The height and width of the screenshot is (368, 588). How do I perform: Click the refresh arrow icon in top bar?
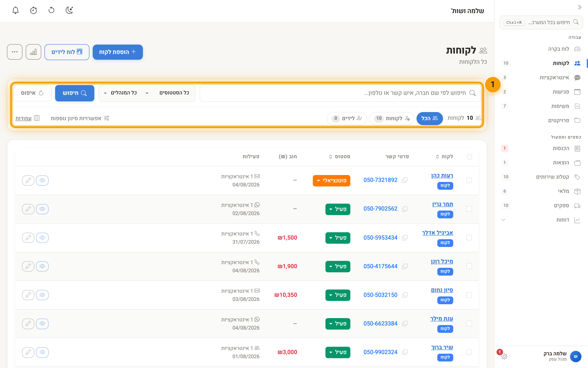[x=51, y=10]
